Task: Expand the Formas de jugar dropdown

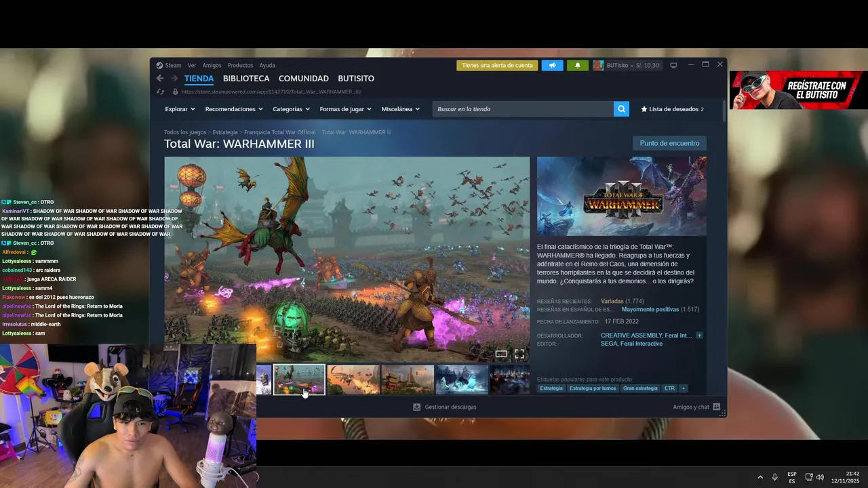Action: 346,109
